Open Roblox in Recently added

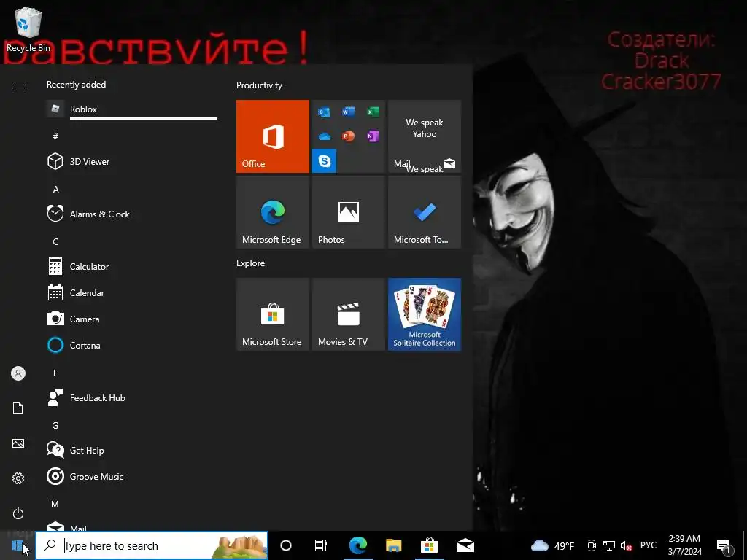(x=132, y=109)
